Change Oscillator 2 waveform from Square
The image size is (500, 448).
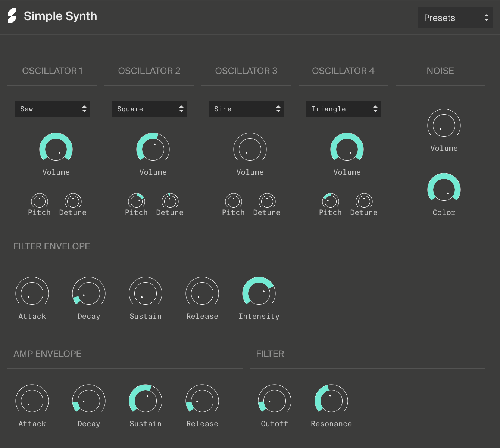click(149, 109)
